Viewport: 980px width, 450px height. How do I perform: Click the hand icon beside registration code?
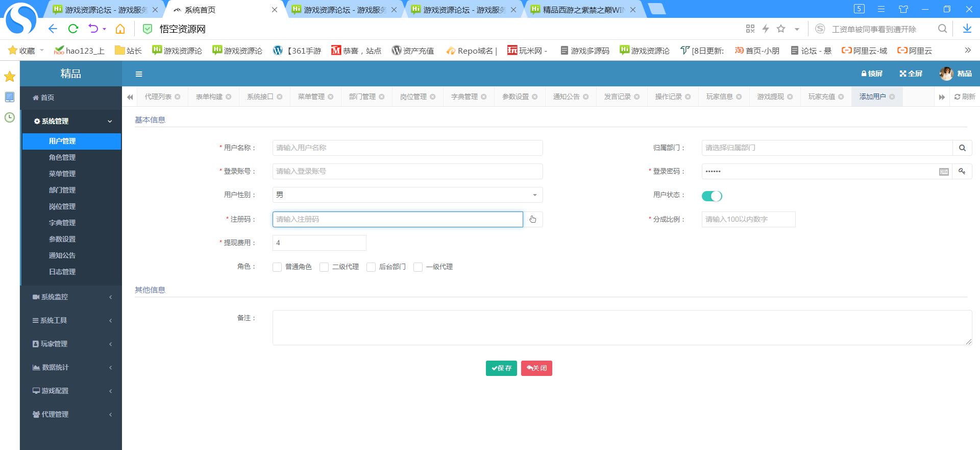point(533,220)
